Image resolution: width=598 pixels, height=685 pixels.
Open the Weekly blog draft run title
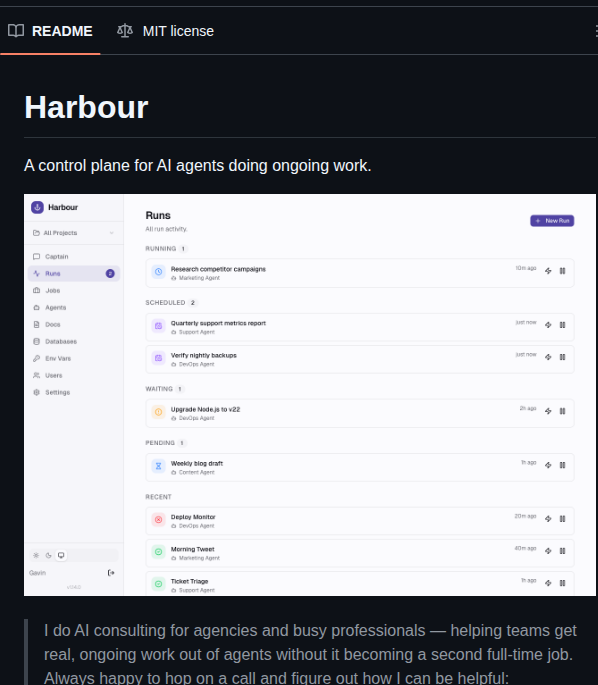click(x=197, y=464)
